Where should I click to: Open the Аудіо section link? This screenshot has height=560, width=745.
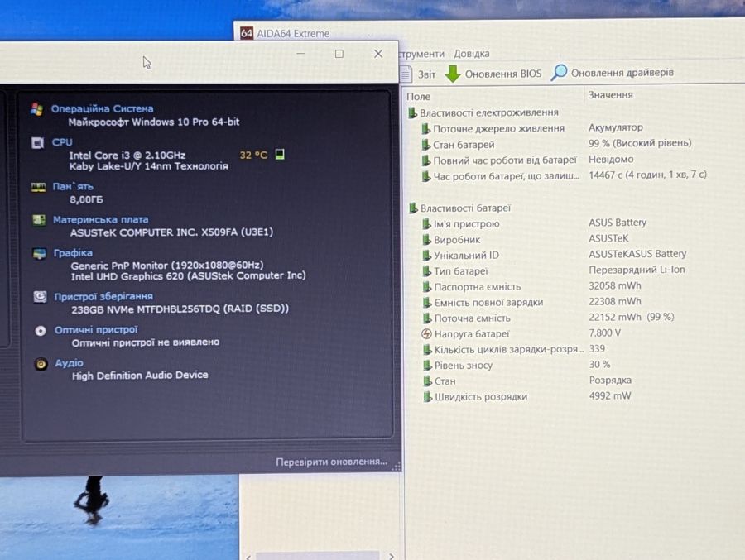pyautogui.click(x=69, y=363)
